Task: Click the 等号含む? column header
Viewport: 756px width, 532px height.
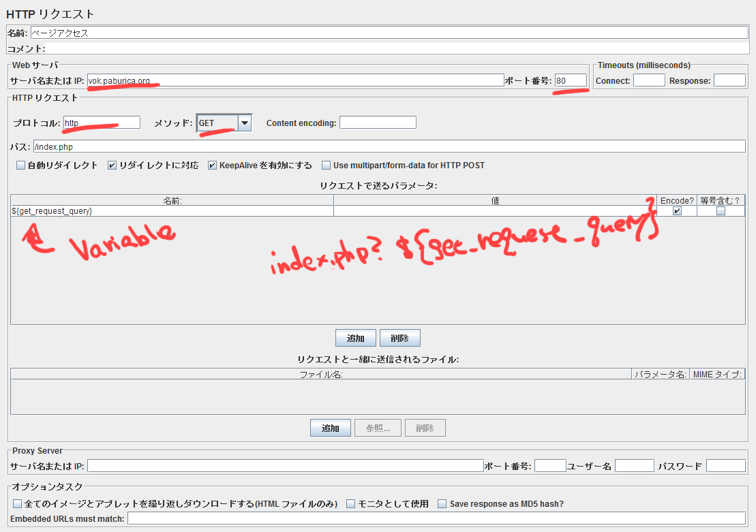Action: pos(721,200)
